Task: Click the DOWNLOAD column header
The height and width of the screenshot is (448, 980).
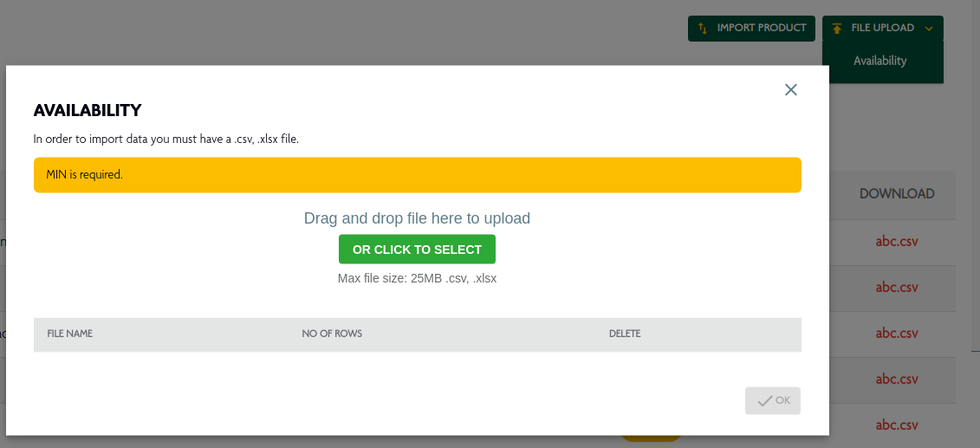Action: click(x=897, y=194)
